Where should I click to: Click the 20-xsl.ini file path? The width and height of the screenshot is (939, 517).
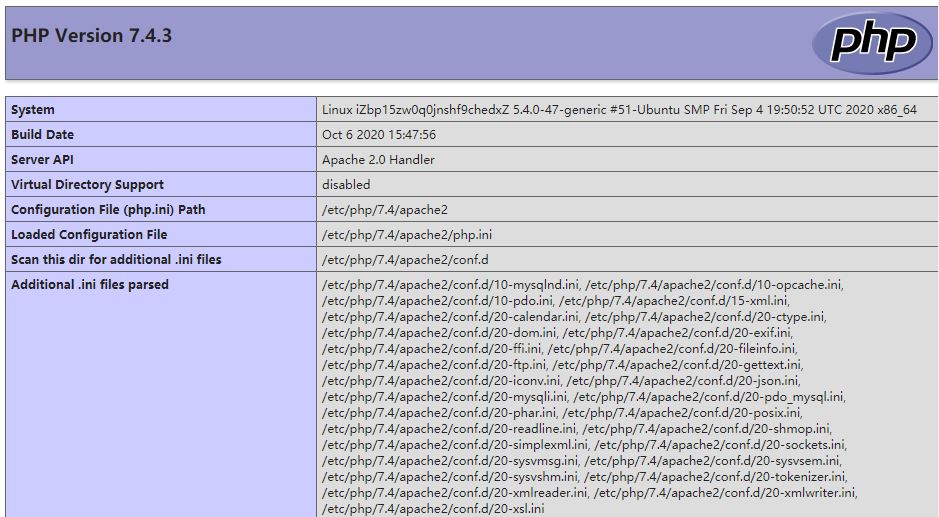433,509
